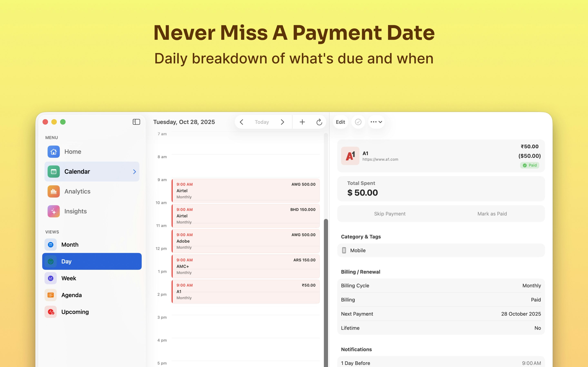Add a new subscription with the plus icon

pyautogui.click(x=302, y=122)
